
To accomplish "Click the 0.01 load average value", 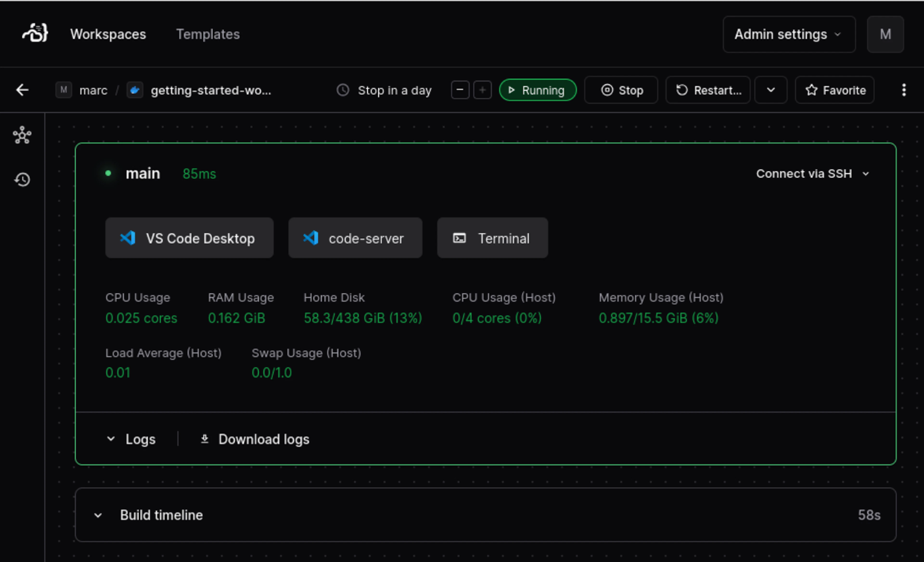I will (118, 373).
